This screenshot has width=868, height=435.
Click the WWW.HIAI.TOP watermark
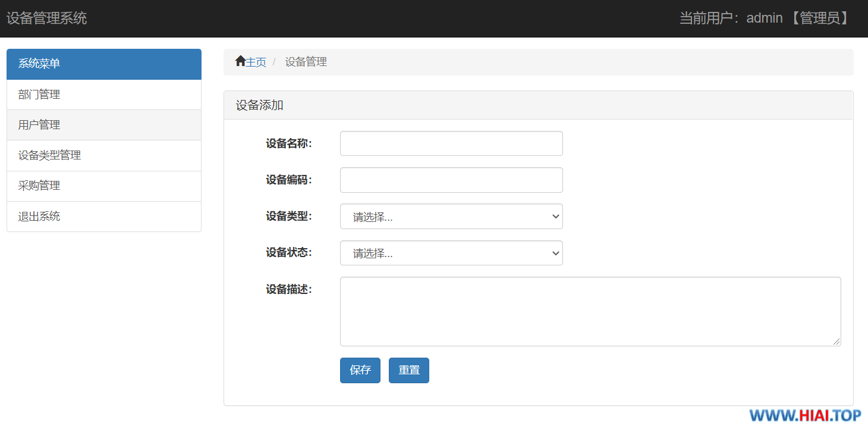click(x=805, y=415)
